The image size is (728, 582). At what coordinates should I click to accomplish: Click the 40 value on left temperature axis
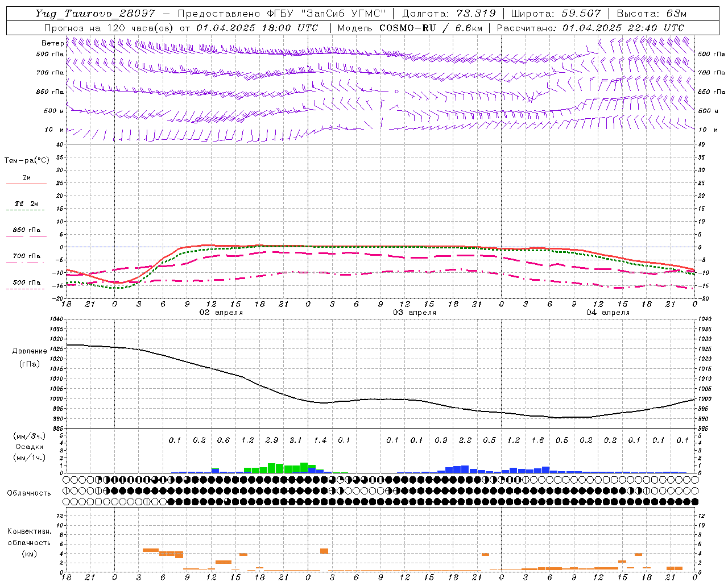pos(60,144)
